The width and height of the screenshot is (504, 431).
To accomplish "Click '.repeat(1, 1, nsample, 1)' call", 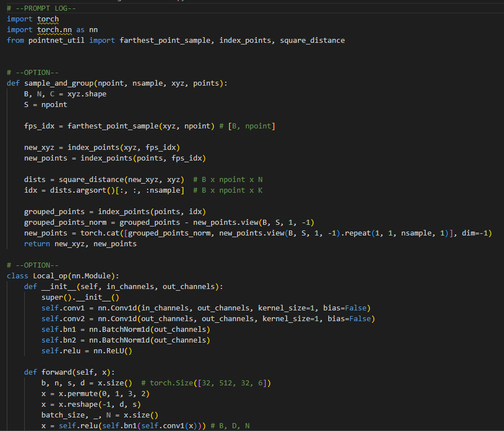I will coord(395,233).
